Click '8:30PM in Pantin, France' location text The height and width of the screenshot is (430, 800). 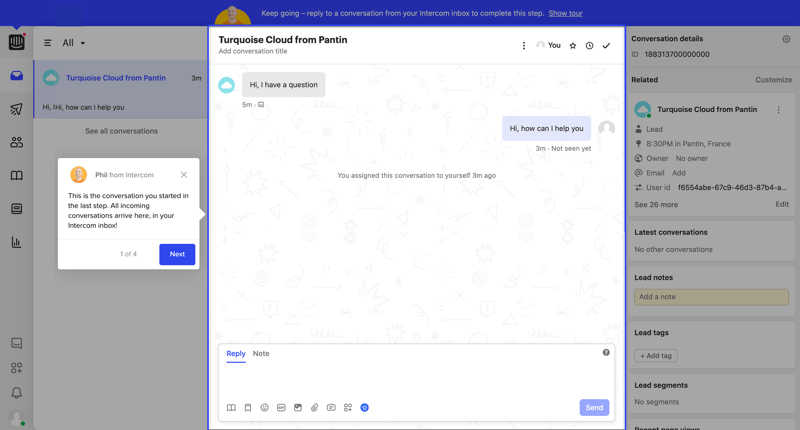pos(688,144)
